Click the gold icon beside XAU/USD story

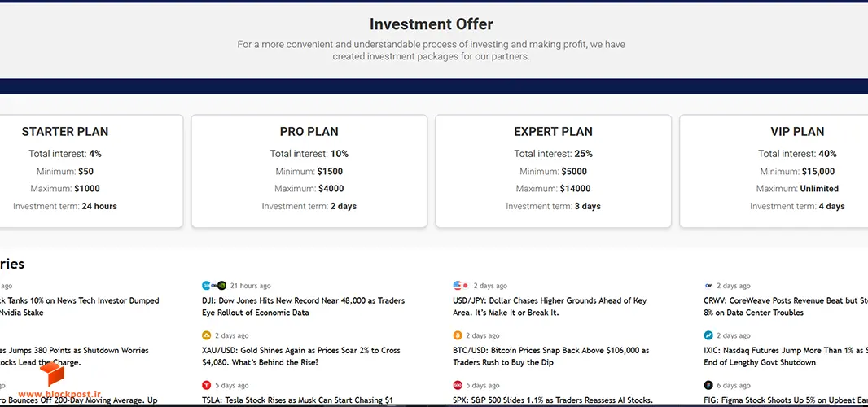click(207, 335)
